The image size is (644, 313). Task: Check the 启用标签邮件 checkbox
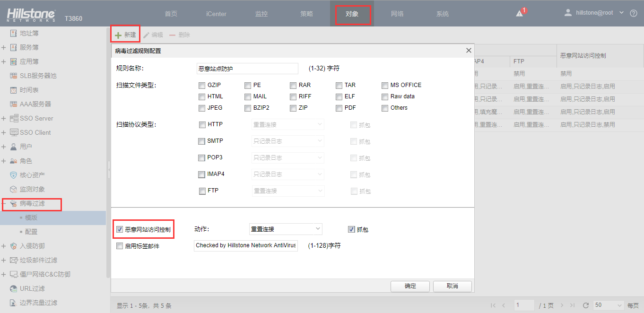[120, 246]
